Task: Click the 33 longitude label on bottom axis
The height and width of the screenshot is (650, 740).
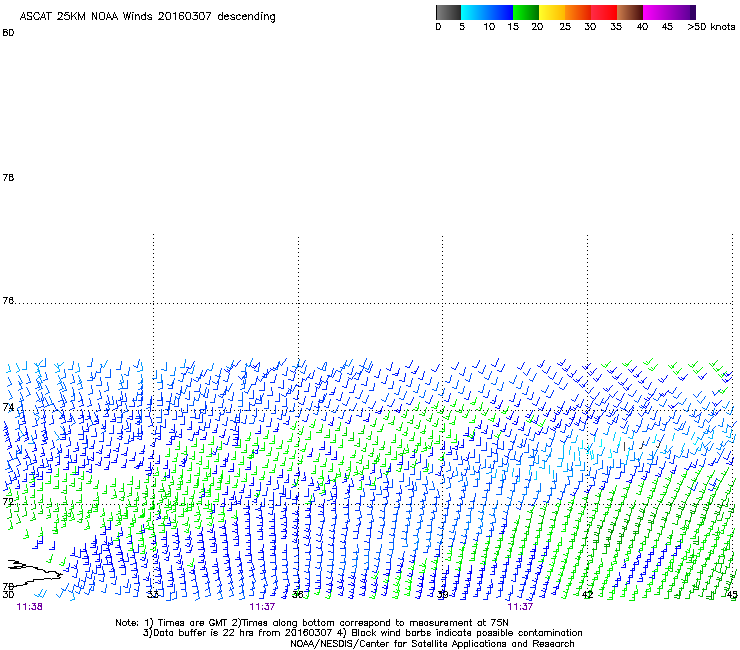Action: tap(153, 595)
